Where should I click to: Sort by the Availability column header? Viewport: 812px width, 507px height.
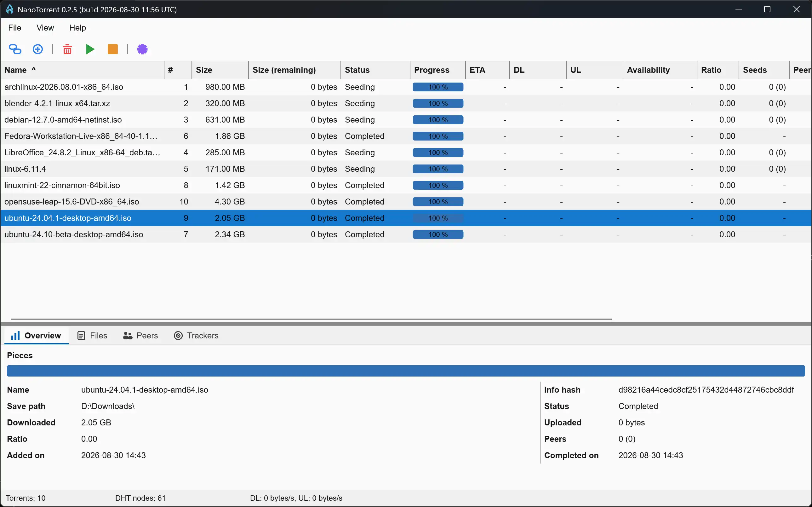coord(660,70)
